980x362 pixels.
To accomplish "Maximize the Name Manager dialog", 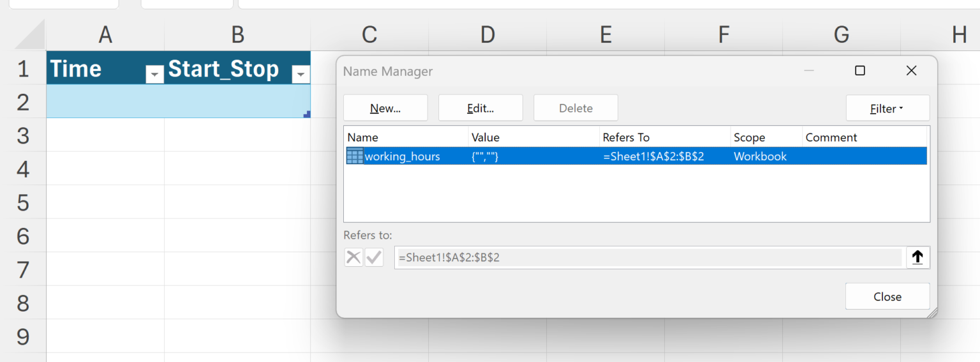I will tap(860, 71).
